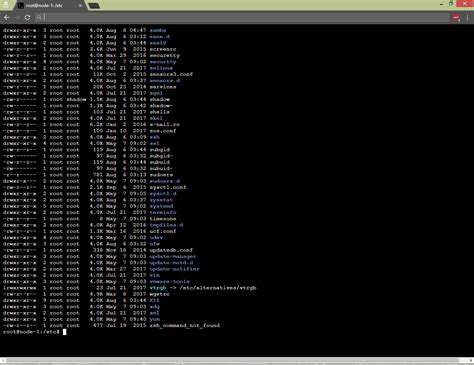Click the sysctl.conf file name
The height and width of the screenshot is (365, 474).
[168, 187]
